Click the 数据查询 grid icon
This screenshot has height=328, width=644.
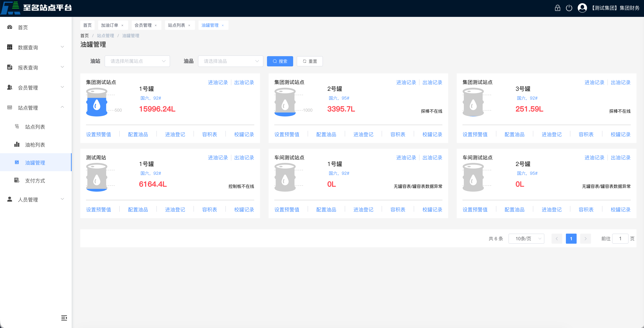[10, 47]
